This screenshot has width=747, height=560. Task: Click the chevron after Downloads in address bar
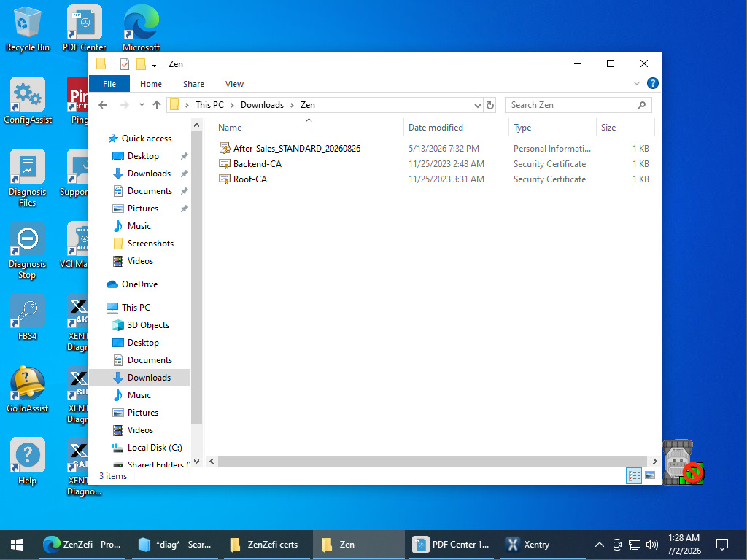coord(292,105)
